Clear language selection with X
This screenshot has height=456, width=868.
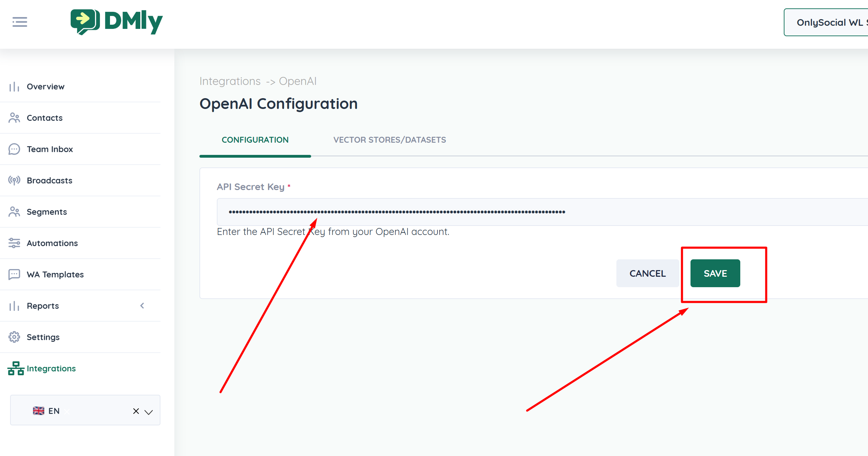coord(136,411)
